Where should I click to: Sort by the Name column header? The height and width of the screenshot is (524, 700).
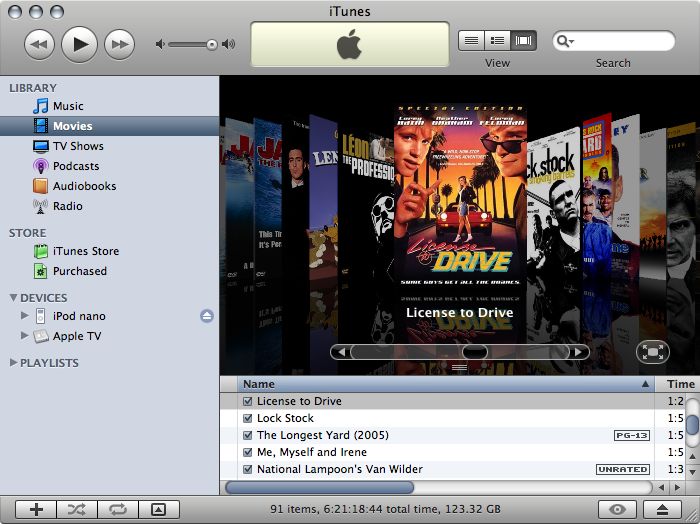click(446, 384)
